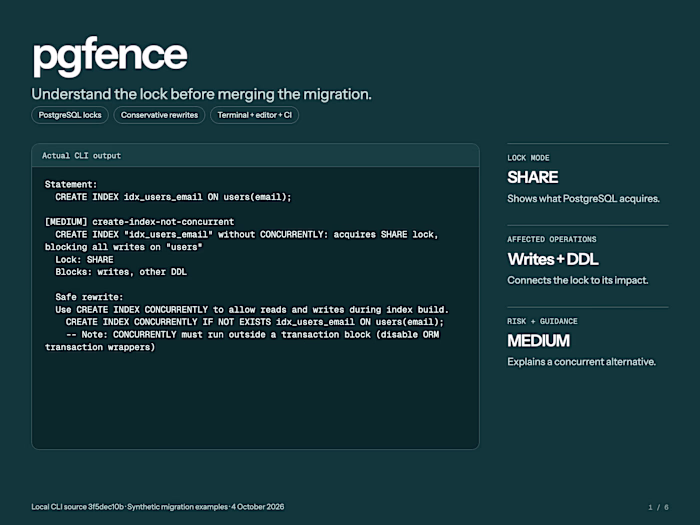Click the 'Writes + DDL' heading

tap(553, 259)
